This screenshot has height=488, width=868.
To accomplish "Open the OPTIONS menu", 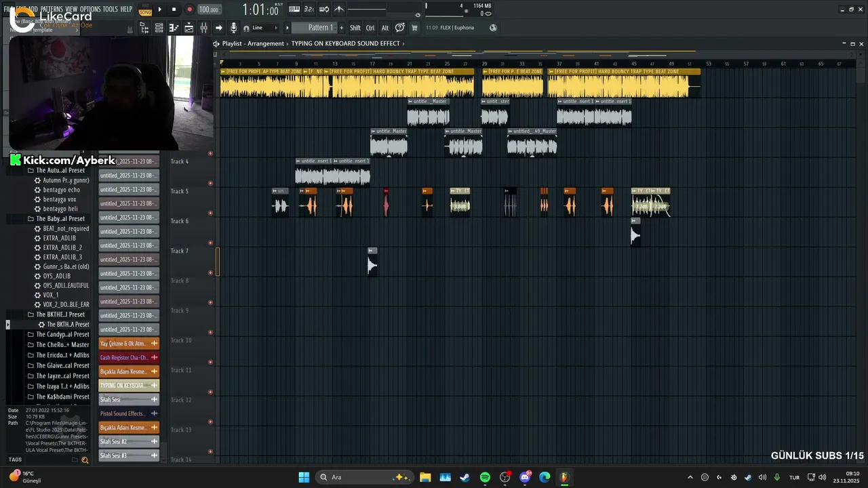I will [x=90, y=9].
